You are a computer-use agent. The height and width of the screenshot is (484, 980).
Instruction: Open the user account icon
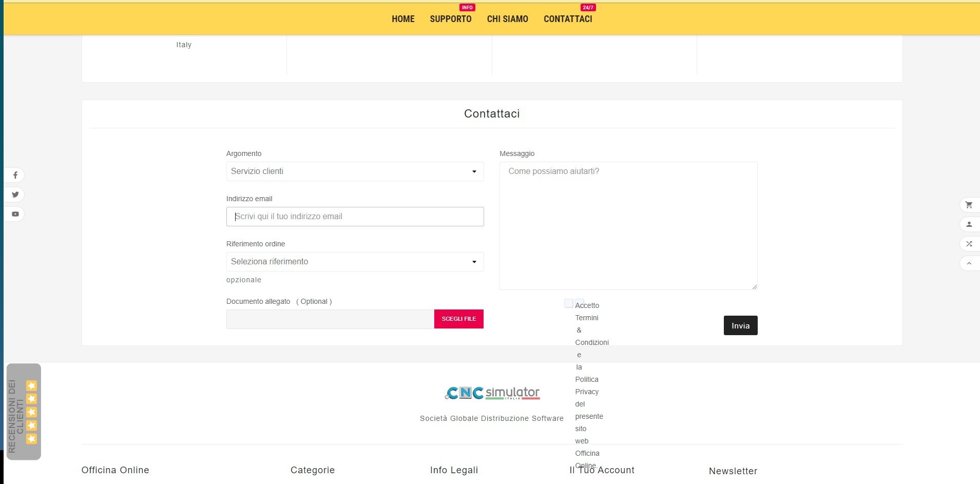click(x=969, y=224)
